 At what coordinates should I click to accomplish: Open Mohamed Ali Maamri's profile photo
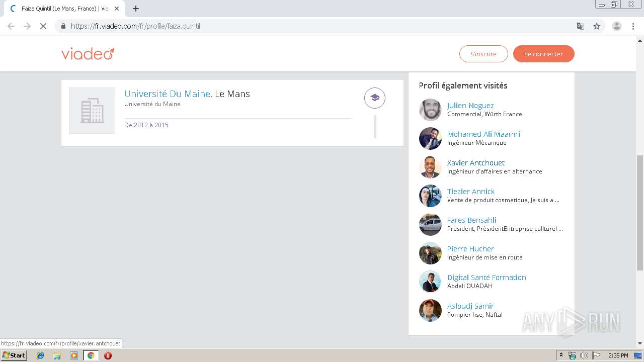point(430,138)
